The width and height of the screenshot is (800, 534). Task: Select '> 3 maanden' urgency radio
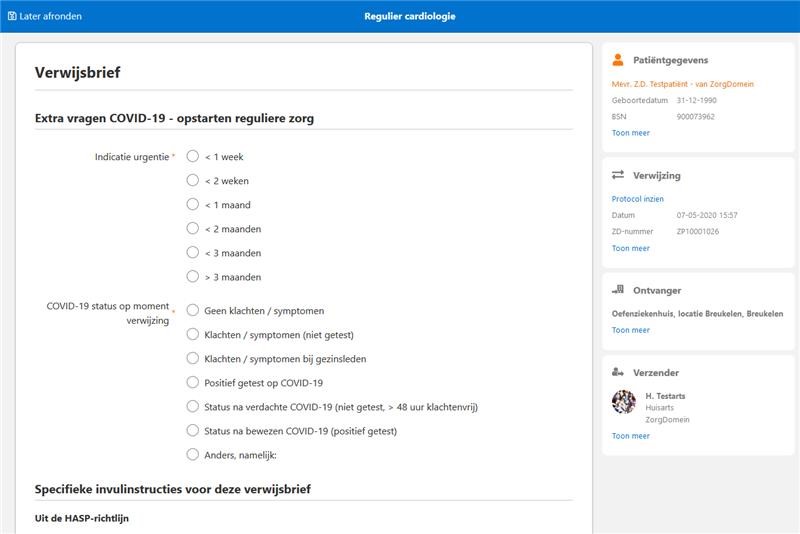pos(193,276)
